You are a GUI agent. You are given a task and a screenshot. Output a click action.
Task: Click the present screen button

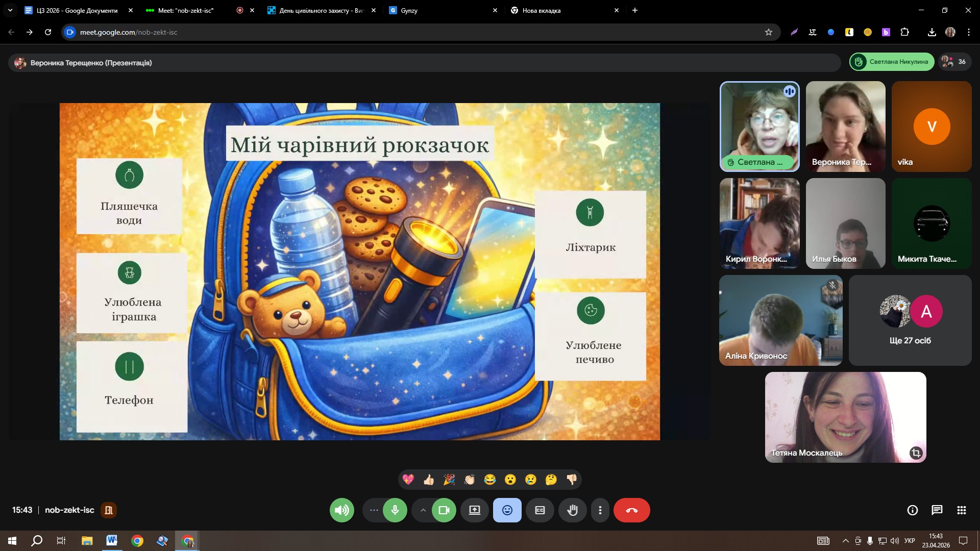pyautogui.click(x=475, y=510)
